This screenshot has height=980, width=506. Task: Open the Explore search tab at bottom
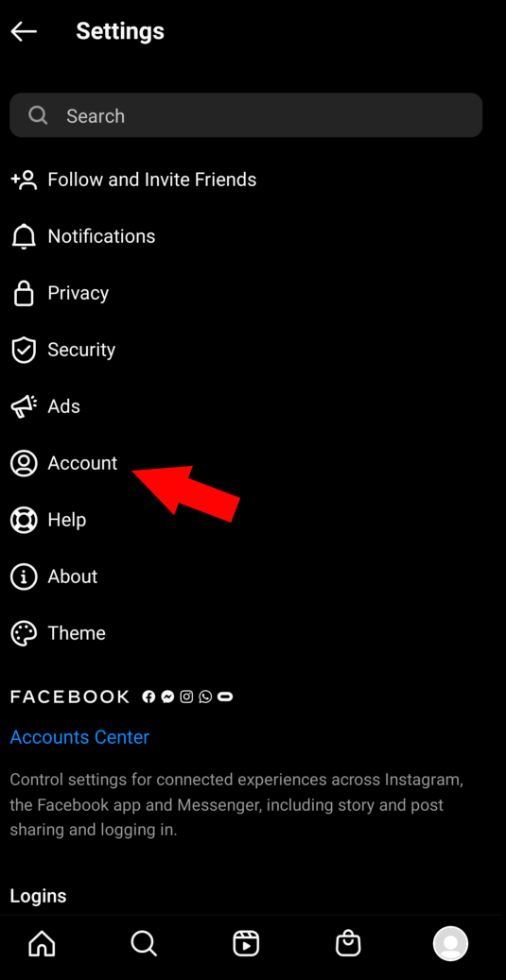click(x=144, y=943)
